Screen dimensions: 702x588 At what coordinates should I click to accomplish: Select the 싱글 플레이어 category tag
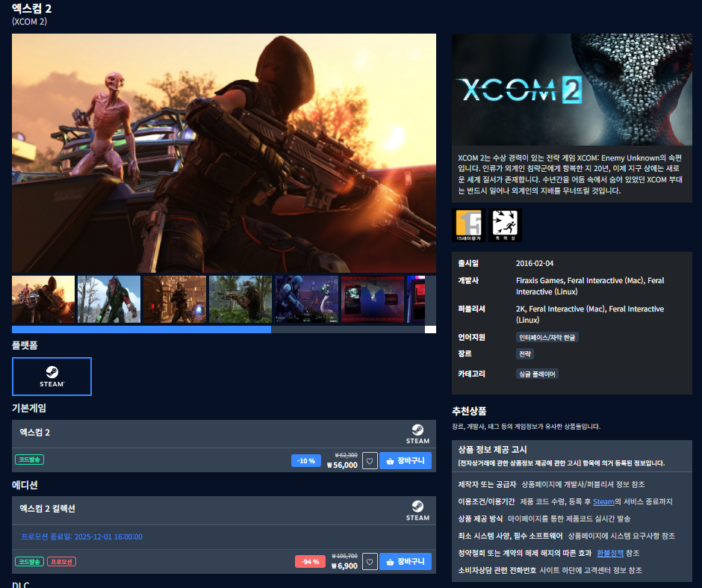pyautogui.click(x=537, y=374)
